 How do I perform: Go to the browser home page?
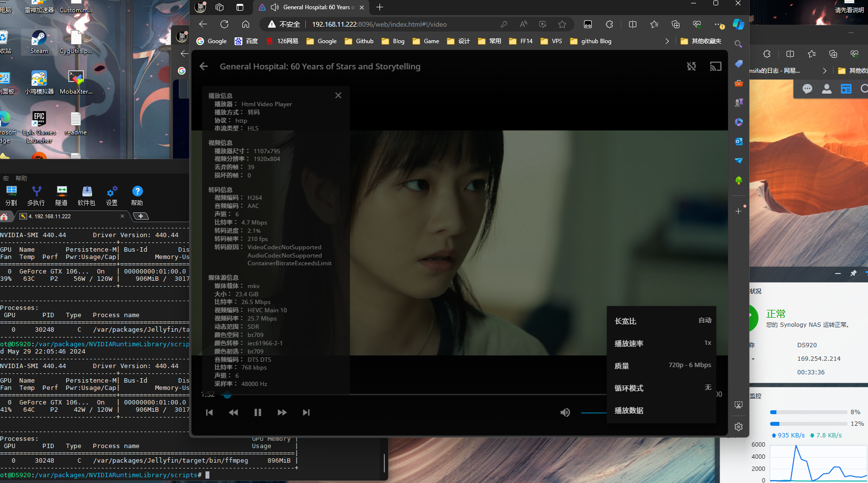(246, 24)
